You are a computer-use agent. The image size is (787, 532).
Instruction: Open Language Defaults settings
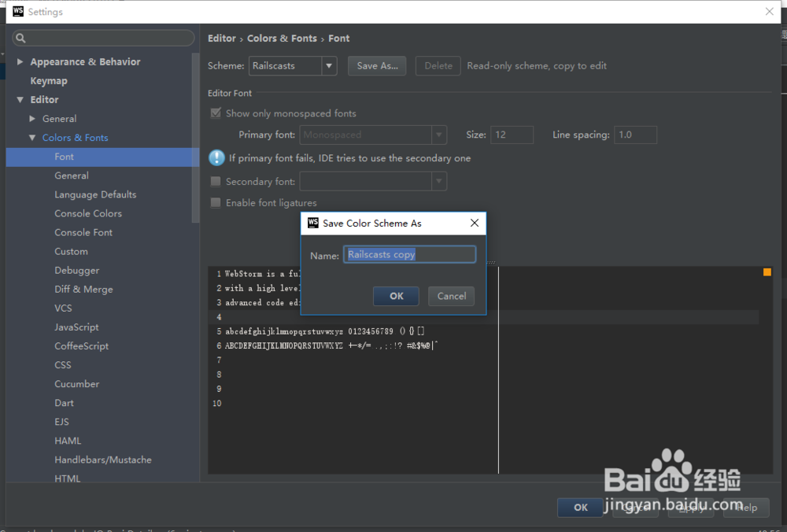tap(95, 194)
